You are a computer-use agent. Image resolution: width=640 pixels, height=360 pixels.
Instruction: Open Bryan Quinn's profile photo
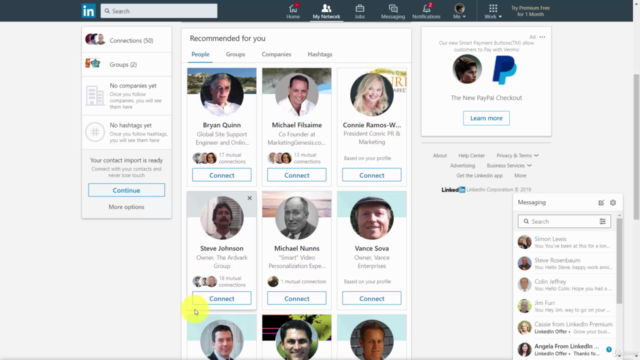(x=222, y=94)
